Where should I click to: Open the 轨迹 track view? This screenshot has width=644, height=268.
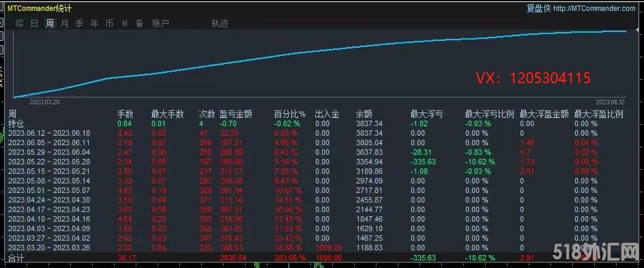pos(220,23)
